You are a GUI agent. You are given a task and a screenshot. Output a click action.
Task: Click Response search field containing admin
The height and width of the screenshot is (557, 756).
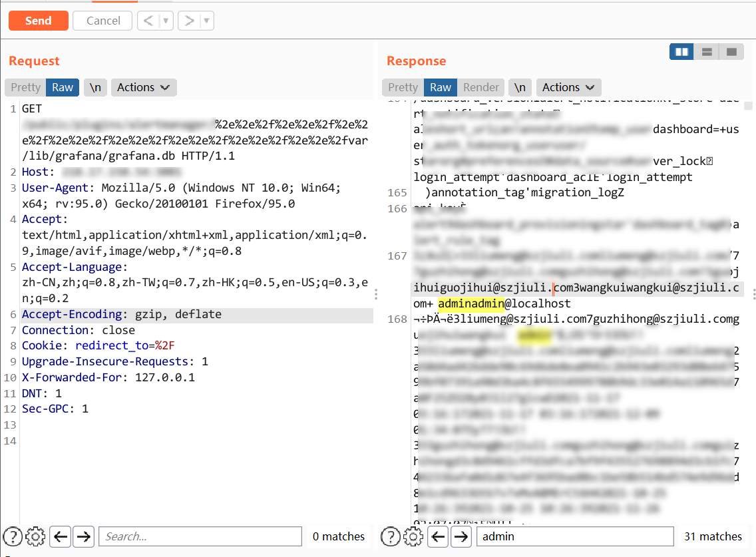[575, 536]
